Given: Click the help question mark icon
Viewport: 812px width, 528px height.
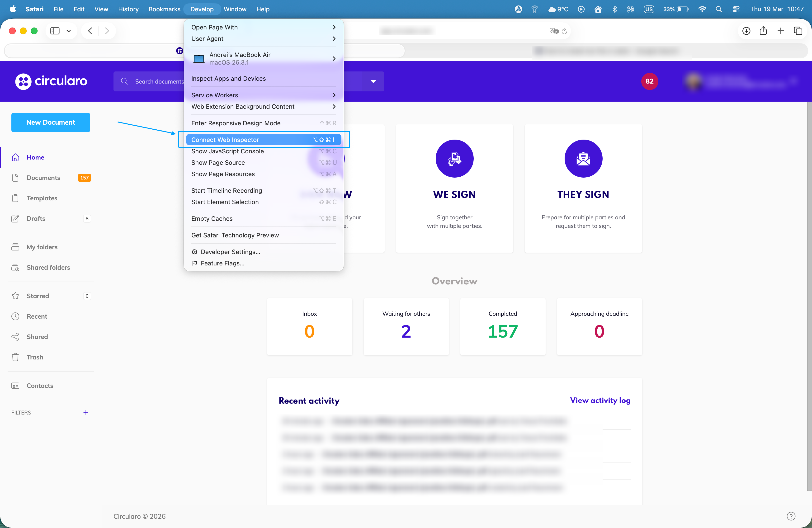Looking at the screenshot, I should [791, 516].
